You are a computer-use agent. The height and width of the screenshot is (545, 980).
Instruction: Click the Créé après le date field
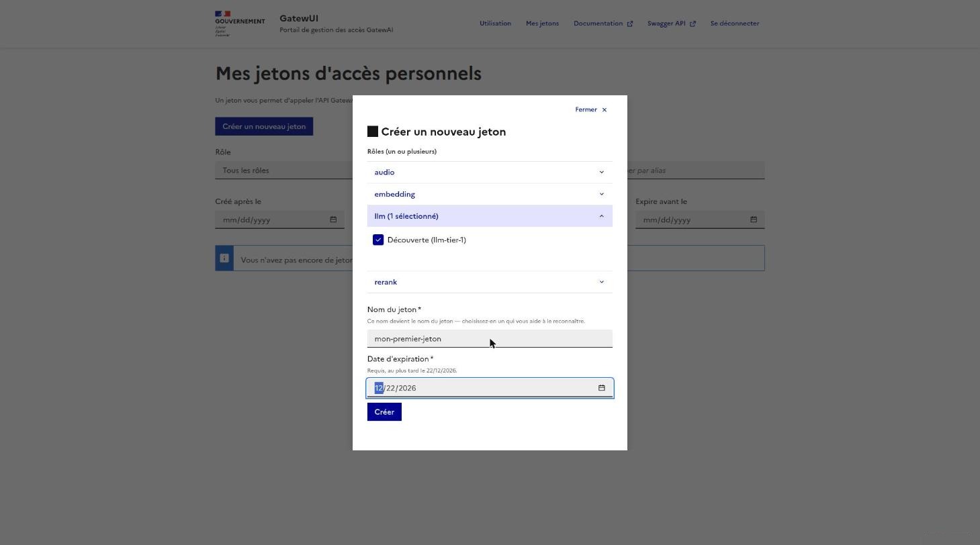(x=279, y=219)
